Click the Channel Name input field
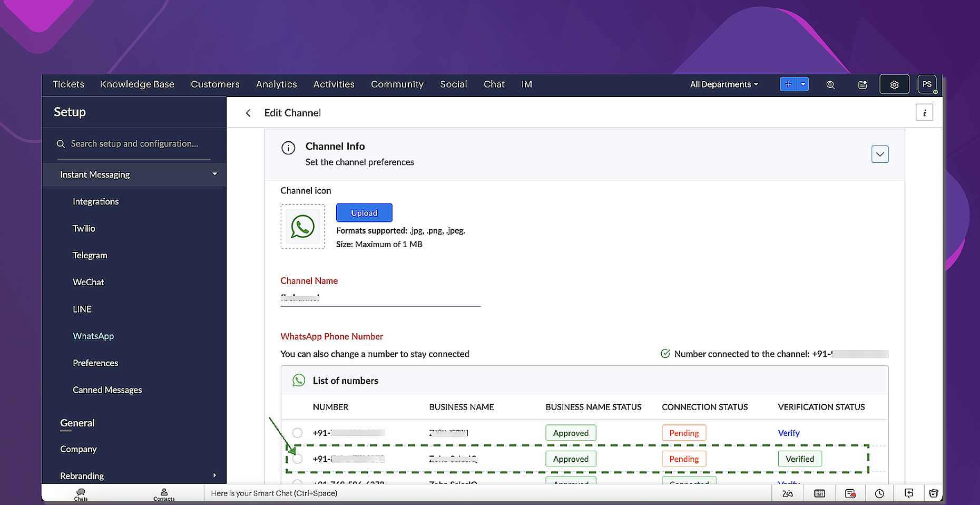Image resolution: width=980 pixels, height=505 pixels. [380, 298]
